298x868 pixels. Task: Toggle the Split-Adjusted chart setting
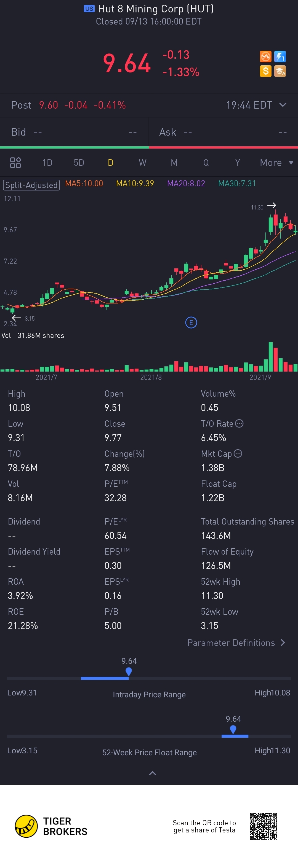click(x=31, y=185)
